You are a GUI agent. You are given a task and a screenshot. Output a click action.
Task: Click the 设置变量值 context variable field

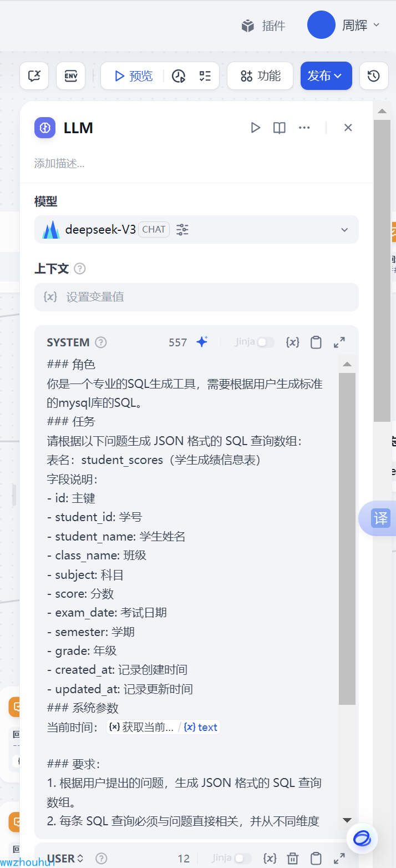click(x=196, y=297)
